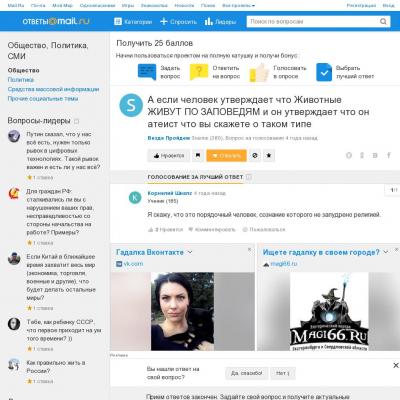Click the circular block icon beside the answer button

[255, 156]
